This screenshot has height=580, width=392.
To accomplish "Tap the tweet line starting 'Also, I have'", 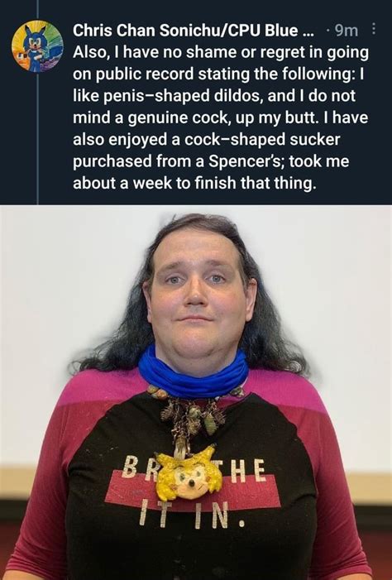I will coord(221,52).
